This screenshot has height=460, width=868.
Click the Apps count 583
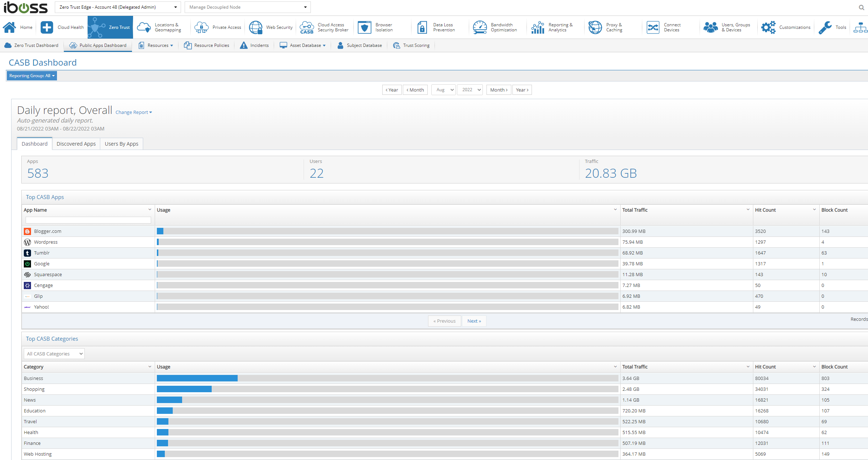pyautogui.click(x=38, y=173)
